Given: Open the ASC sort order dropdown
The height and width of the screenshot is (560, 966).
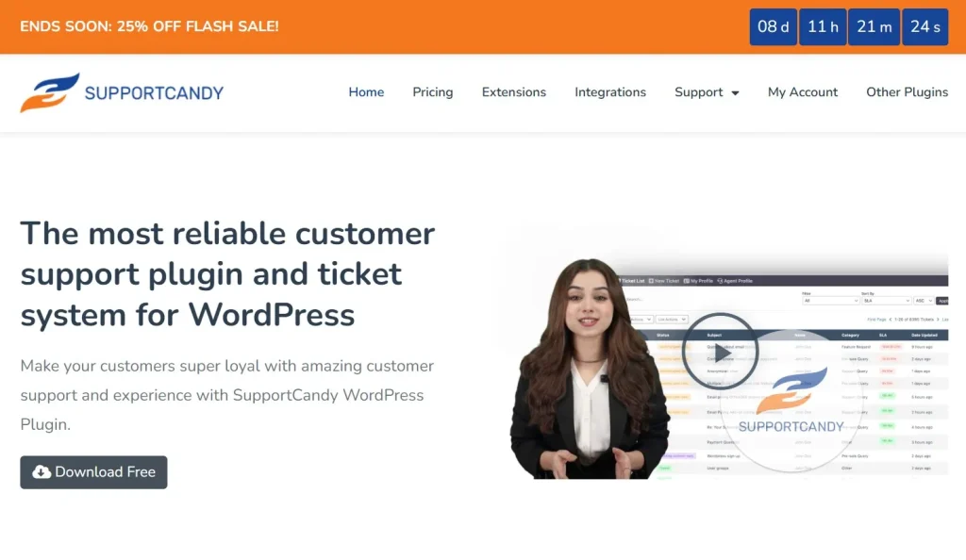Looking at the screenshot, I should [x=923, y=300].
